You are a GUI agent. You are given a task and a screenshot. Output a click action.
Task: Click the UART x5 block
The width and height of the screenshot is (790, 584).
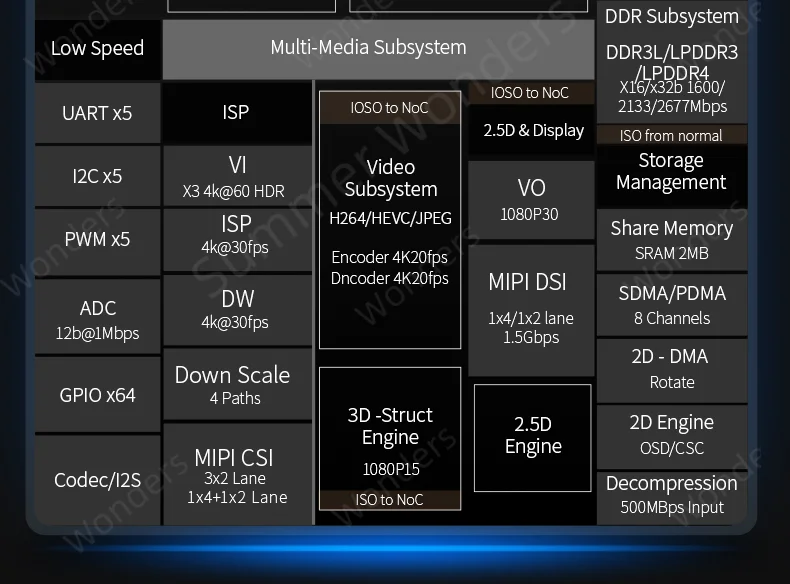point(98,113)
